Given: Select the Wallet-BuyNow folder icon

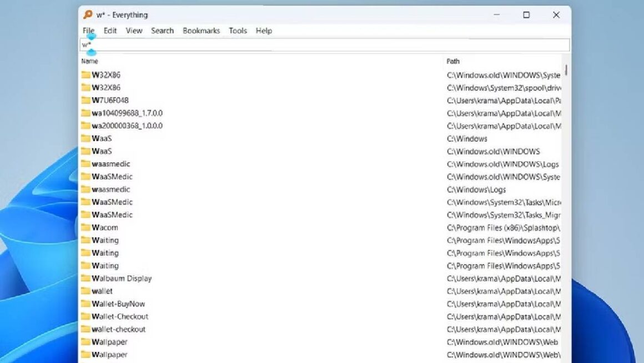Looking at the screenshot, I should (85, 304).
